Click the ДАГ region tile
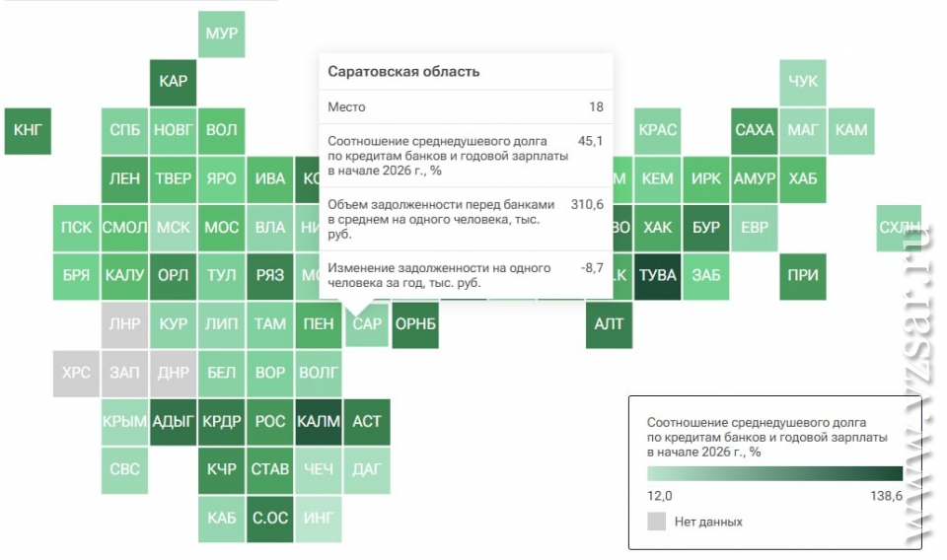The height and width of the screenshot is (560, 947). pyautogui.click(x=367, y=469)
